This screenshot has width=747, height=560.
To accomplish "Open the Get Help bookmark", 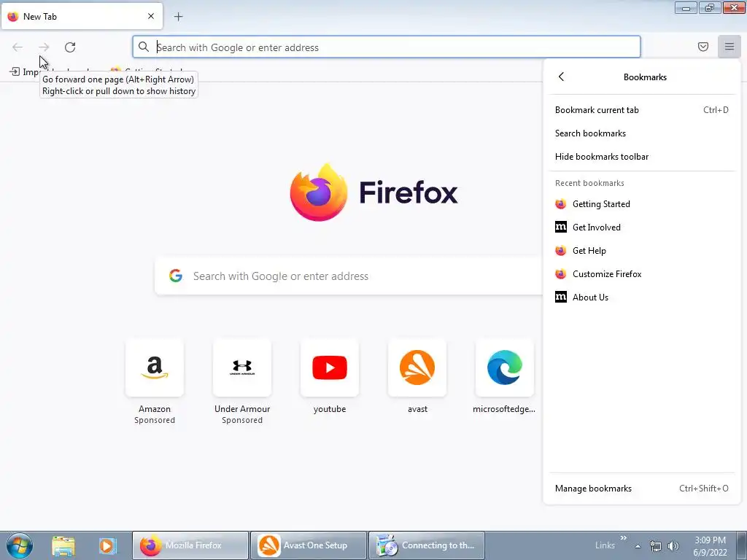I will (642, 251).
